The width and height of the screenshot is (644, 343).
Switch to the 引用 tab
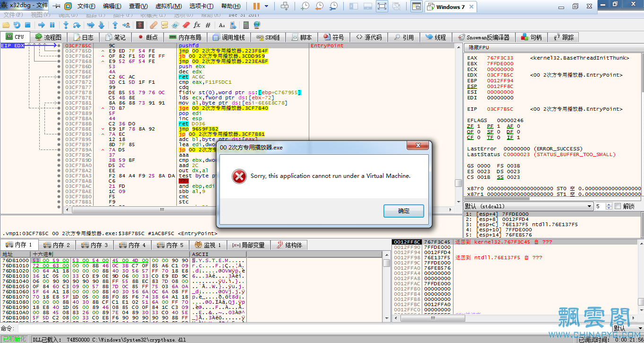pos(404,37)
